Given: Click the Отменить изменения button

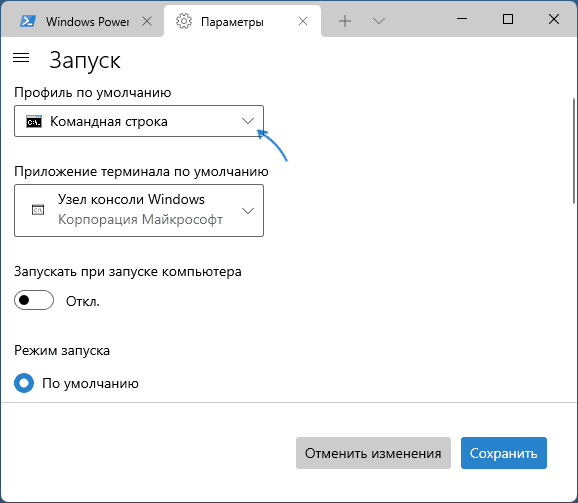Looking at the screenshot, I should [x=373, y=453].
